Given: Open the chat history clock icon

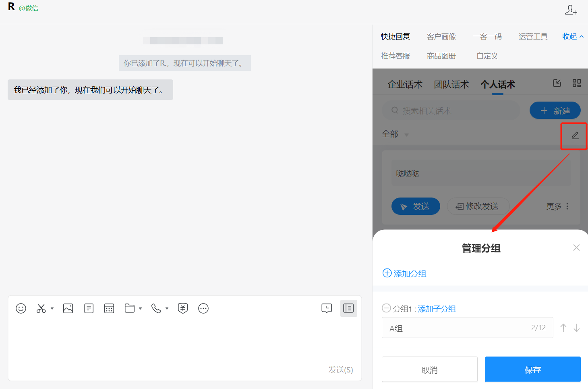Looking at the screenshot, I should pyautogui.click(x=327, y=308).
